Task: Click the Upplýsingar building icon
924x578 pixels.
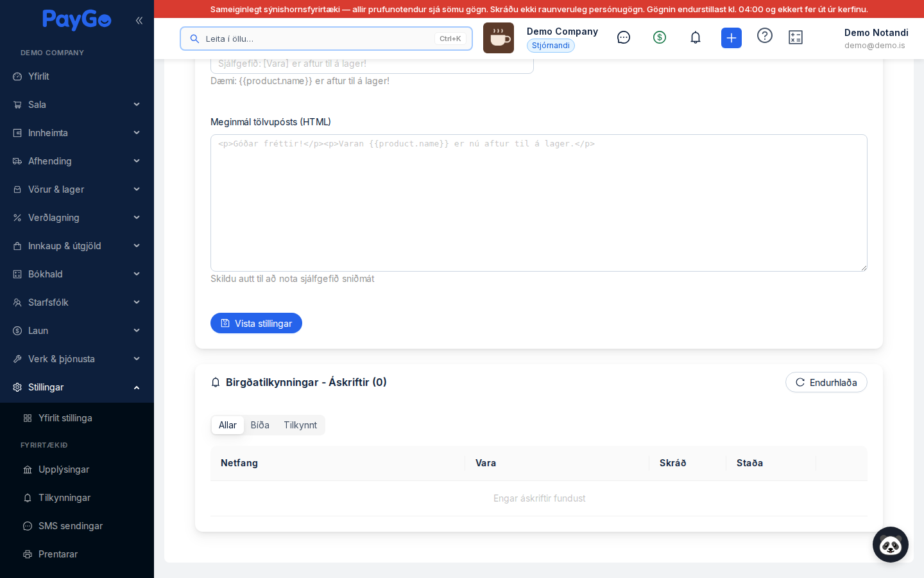Action: tap(28, 469)
